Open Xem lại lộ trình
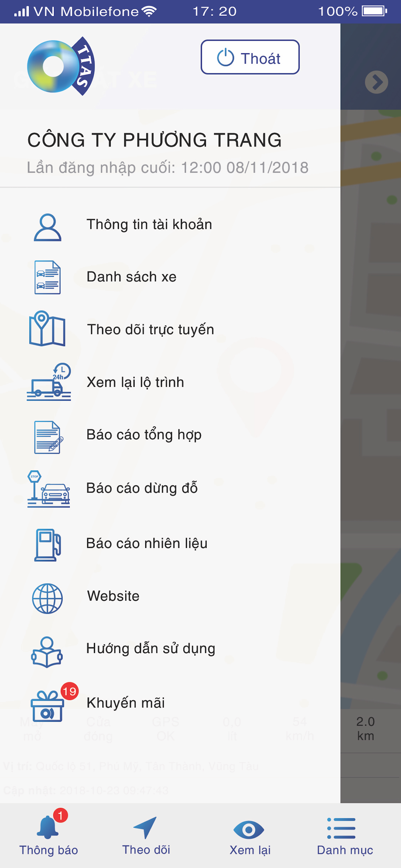 [x=136, y=382]
